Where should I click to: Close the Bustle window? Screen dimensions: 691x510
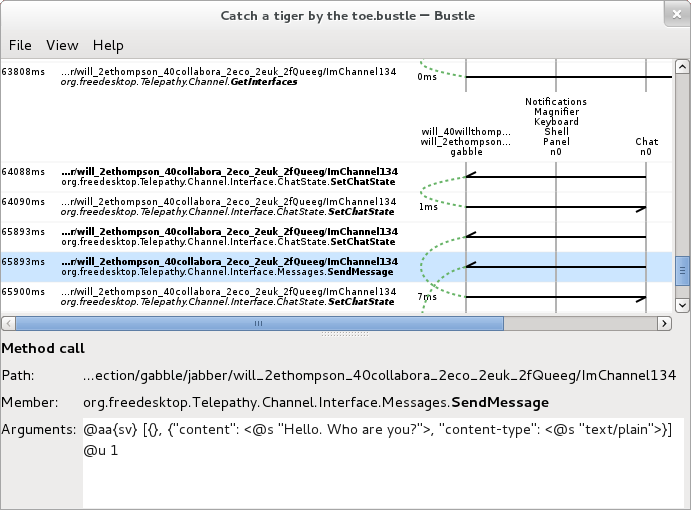(677, 15)
